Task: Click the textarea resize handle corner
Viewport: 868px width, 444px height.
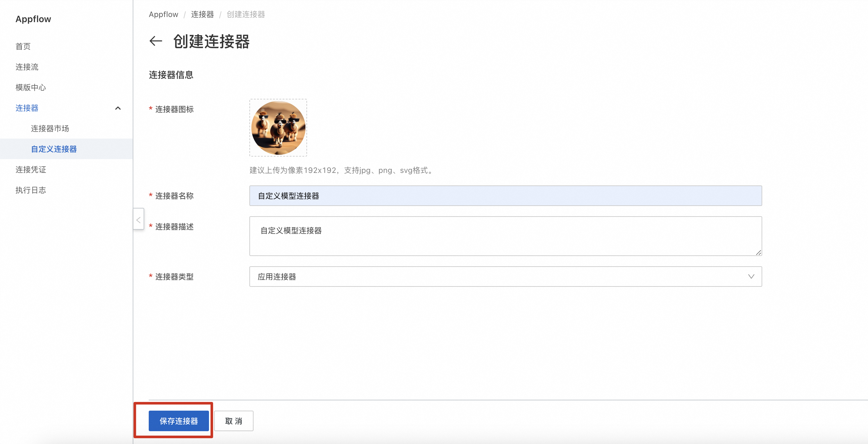Action: (758, 252)
